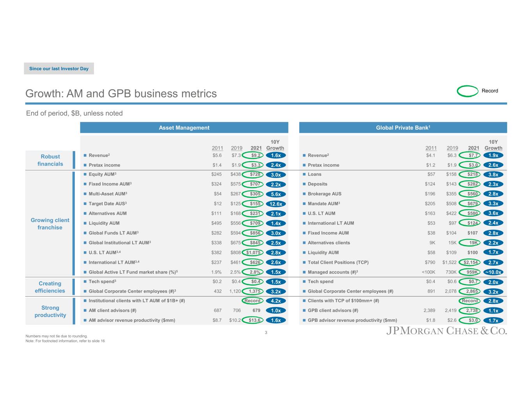Click the circled $1,075 U.S. LT AUM value

(x=253, y=252)
